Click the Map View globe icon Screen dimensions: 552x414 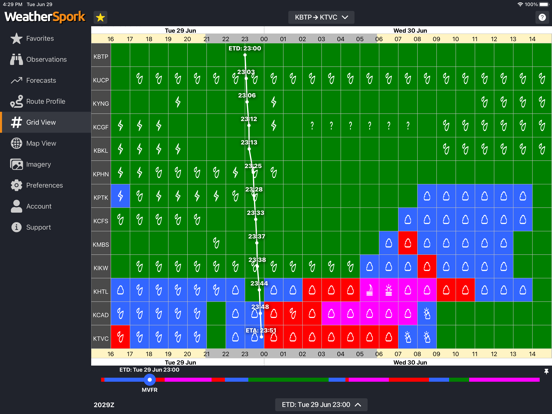coord(16,143)
